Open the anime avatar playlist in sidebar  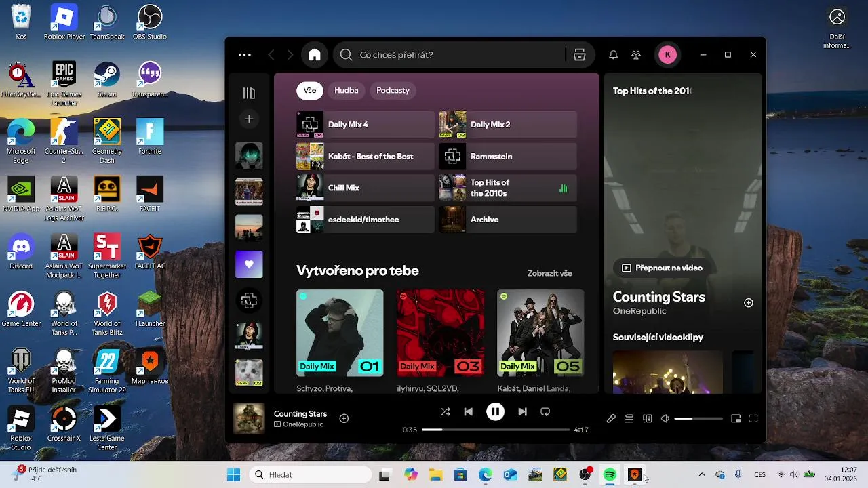(x=249, y=155)
